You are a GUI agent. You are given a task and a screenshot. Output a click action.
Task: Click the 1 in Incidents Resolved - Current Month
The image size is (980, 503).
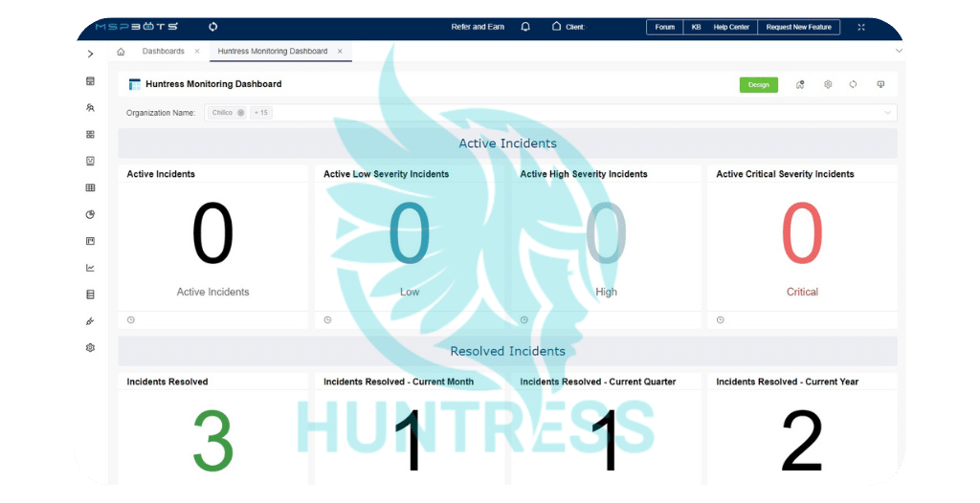[x=410, y=441]
